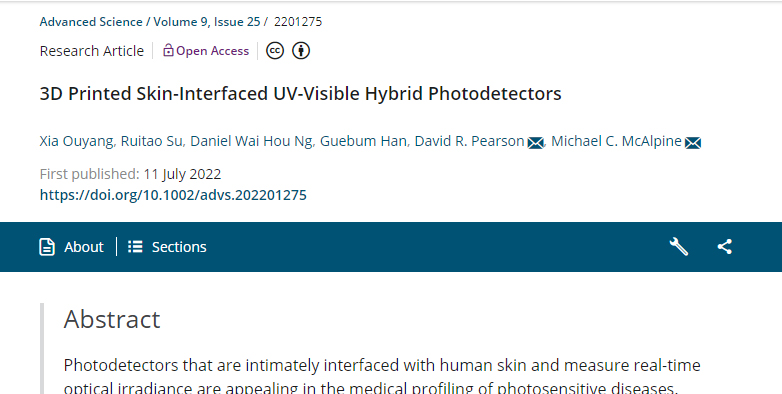
Task: Click Michael C. McAlpine's email envelope icon
Action: point(693,143)
